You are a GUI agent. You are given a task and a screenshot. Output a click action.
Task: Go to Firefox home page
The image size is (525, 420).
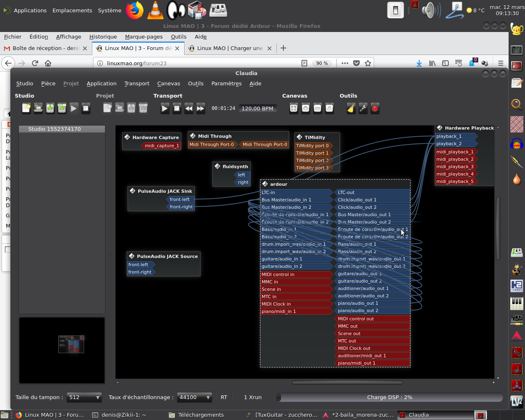pyautogui.click(x=48, y=63)
